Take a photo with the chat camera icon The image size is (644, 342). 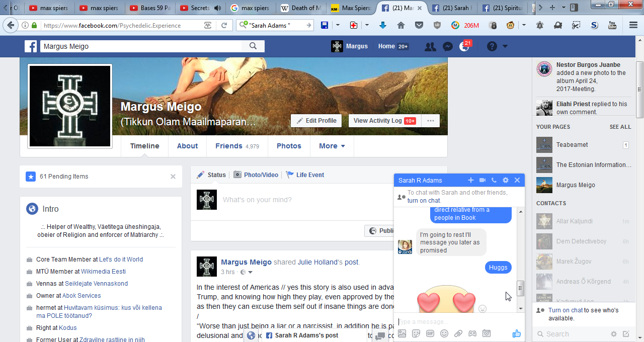(x=487, y=333)
